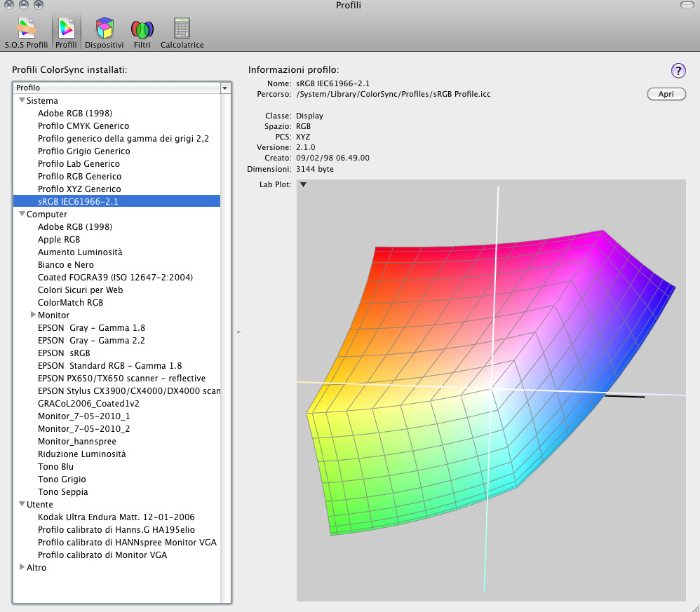
Task: Open the S.O.S Profili toolbar icon
Action: (x=26, y=29)
